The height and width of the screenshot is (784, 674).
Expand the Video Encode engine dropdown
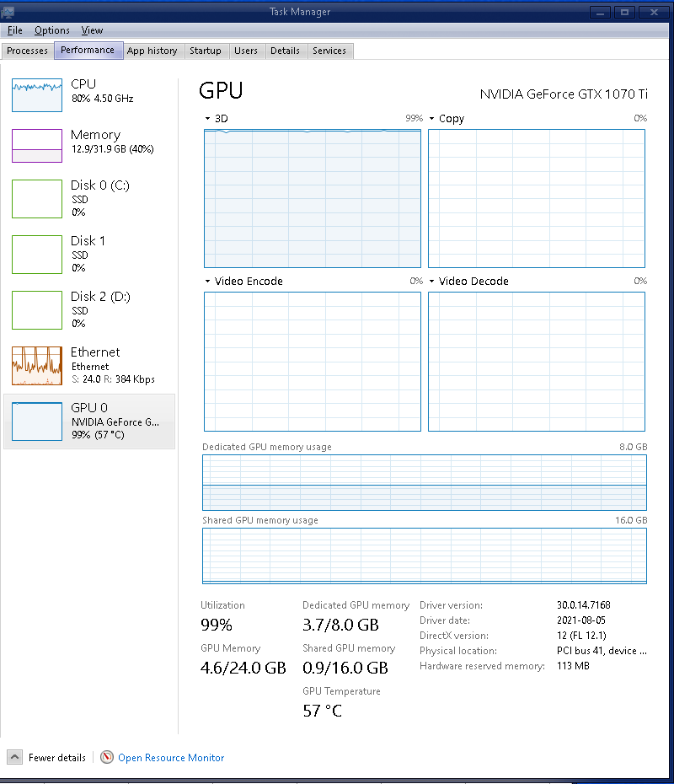[208, 282]
